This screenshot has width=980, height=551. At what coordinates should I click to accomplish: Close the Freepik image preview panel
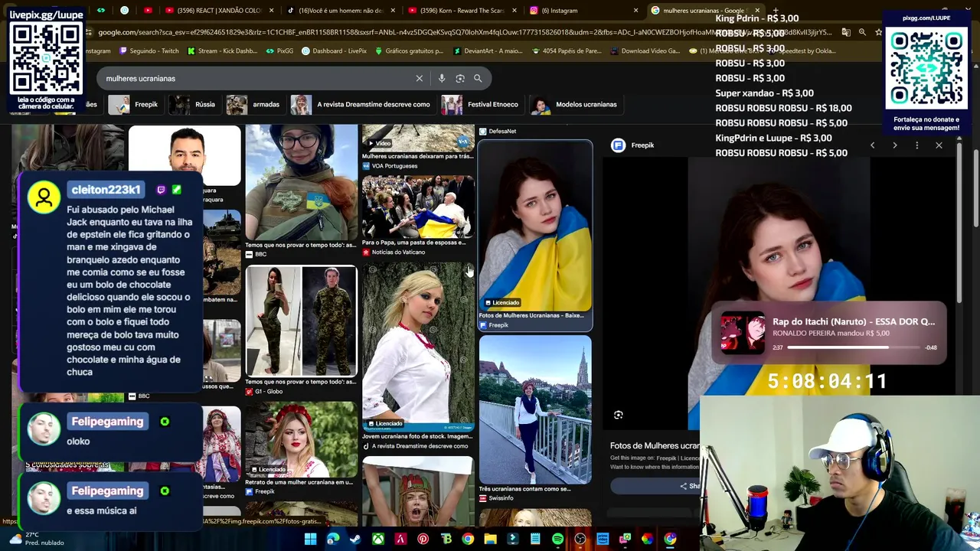(x=939, y=145)
